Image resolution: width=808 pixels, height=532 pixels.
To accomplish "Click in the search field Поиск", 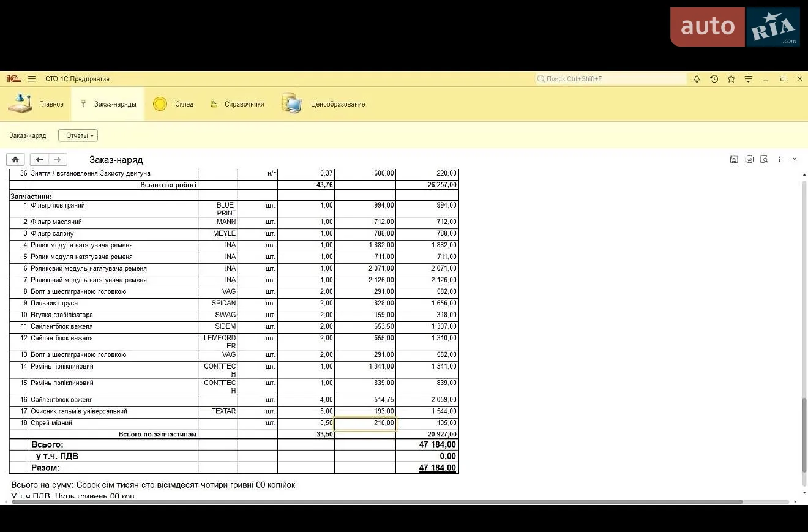I will point(611,79).
